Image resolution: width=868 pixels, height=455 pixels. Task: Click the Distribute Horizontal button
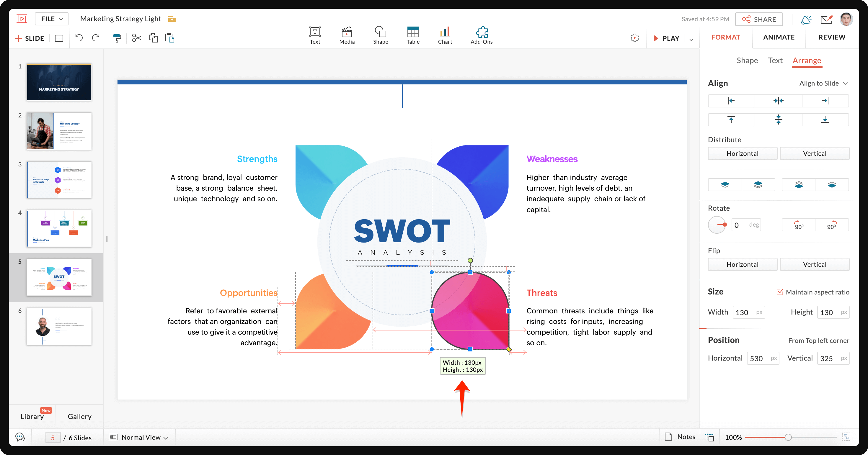coord(742,153)
